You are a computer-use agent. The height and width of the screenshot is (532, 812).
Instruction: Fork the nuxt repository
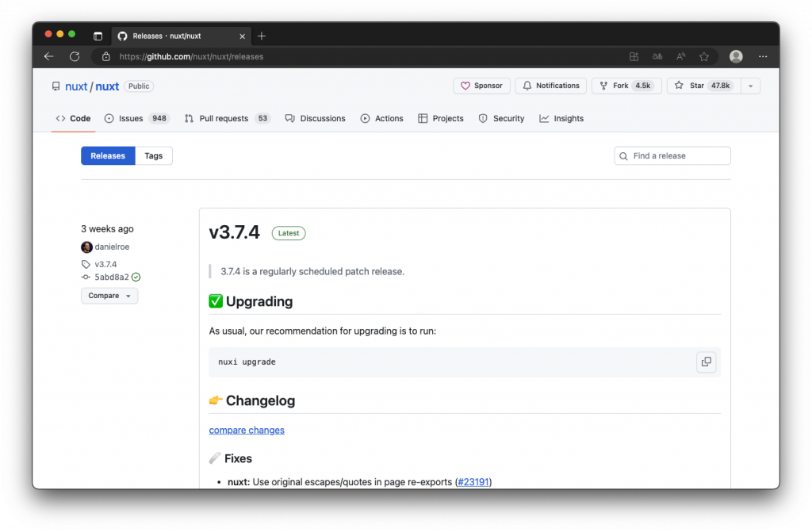pos(626,86)
